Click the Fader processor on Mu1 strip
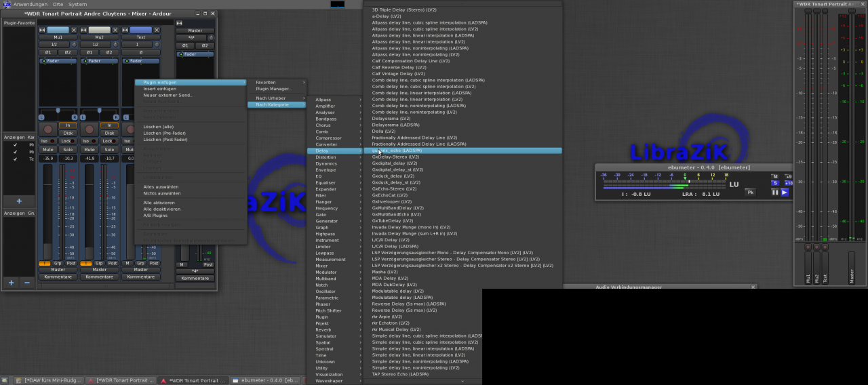 58,61
